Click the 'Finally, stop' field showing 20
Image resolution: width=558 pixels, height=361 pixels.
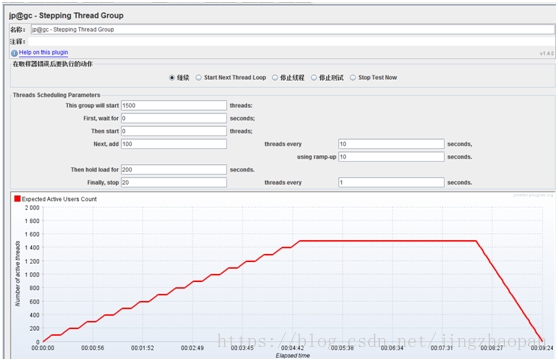coord(174,182)
